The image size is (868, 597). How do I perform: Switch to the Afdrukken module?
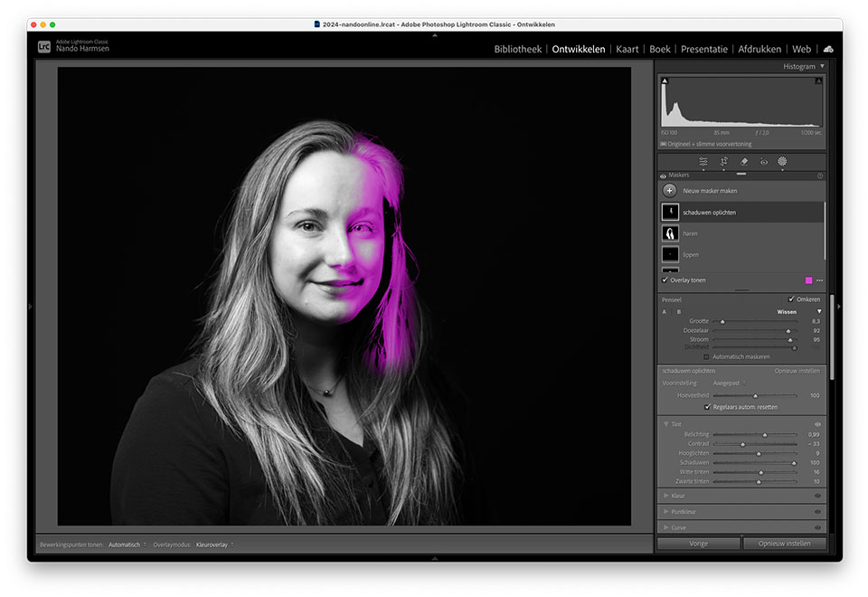[759, 49]
